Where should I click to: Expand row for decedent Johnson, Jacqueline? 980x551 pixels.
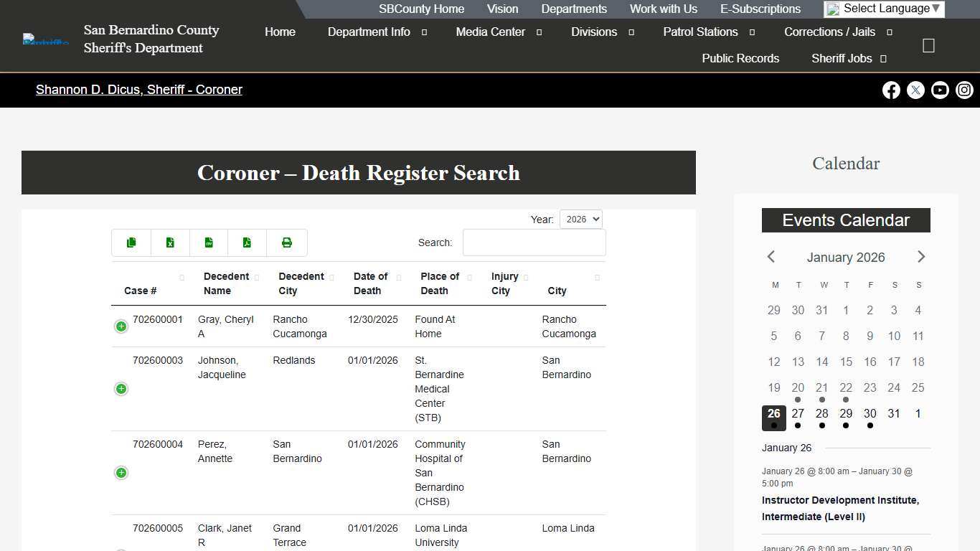click(x=121, y=389)
